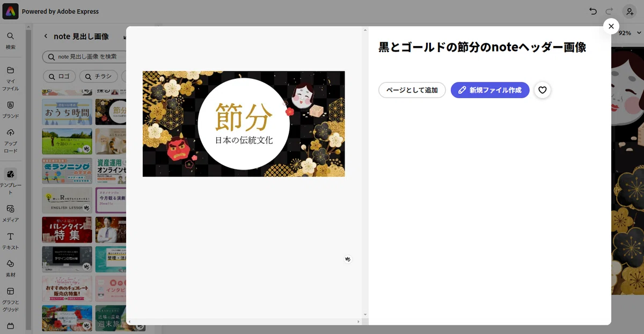Click the Adobe Express logo
Screen dimensions: 644x334
pos(11,11)
